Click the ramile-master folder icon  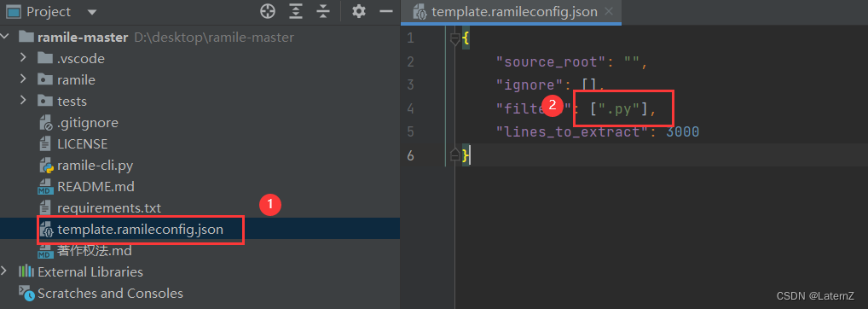coord(26,37)
